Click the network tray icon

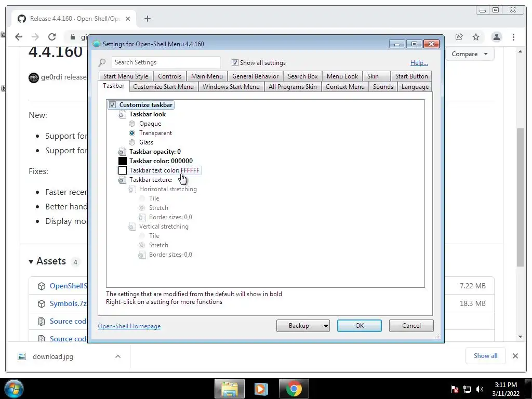click(467, 389)
